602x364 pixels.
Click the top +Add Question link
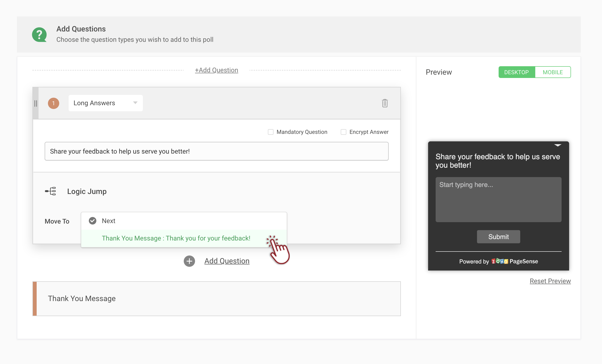coord(216,70)
